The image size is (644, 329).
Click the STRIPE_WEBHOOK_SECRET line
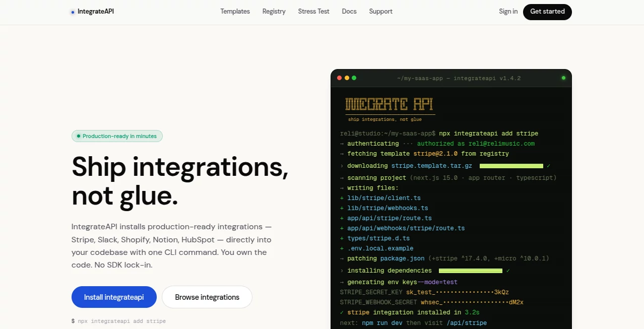coord(432,302)
